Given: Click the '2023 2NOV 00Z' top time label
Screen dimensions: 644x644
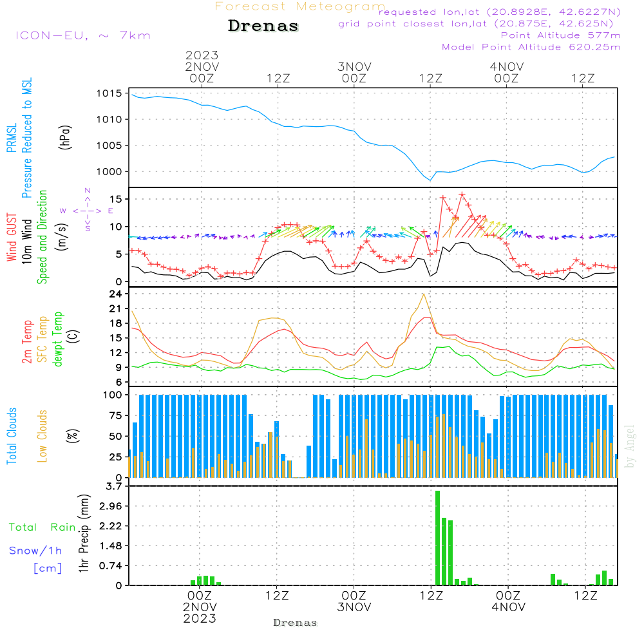Looking at the screenshot, I should coord(202,66).
